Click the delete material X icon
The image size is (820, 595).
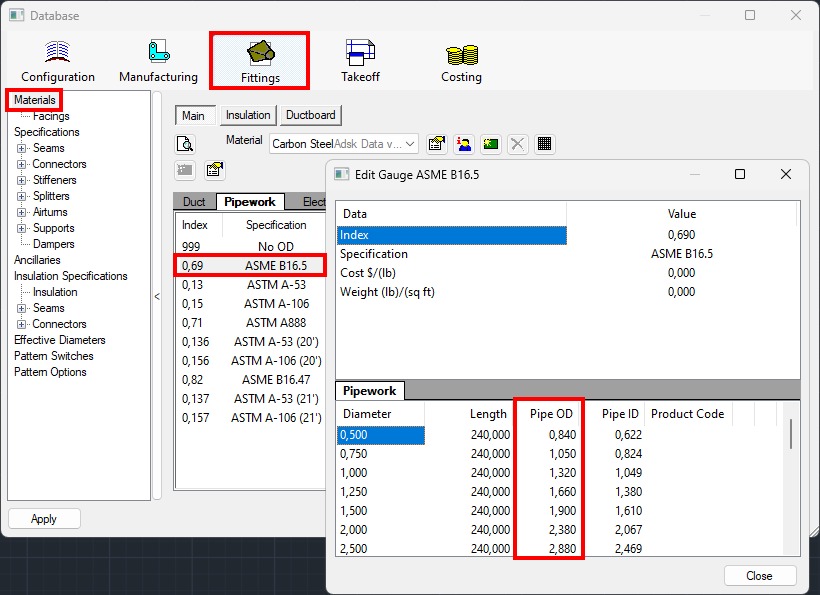[517, 143]
